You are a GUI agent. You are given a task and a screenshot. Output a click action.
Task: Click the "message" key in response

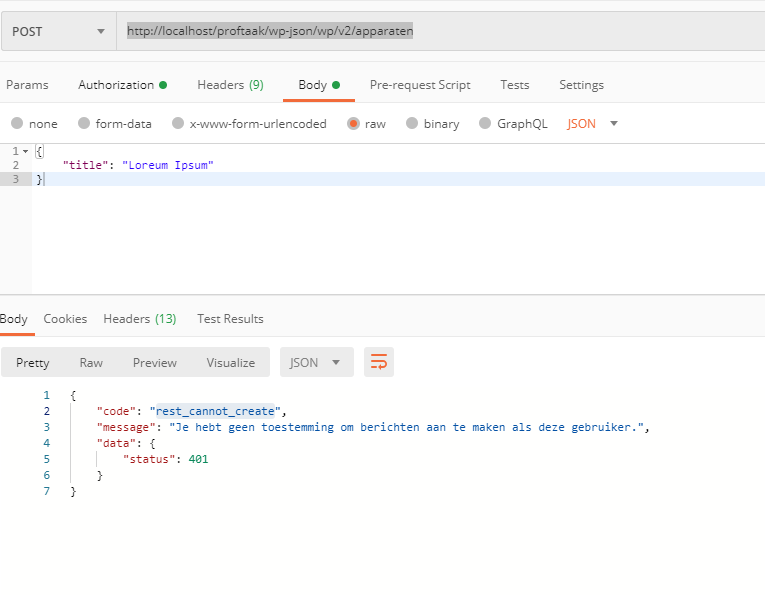coord(126,427)
